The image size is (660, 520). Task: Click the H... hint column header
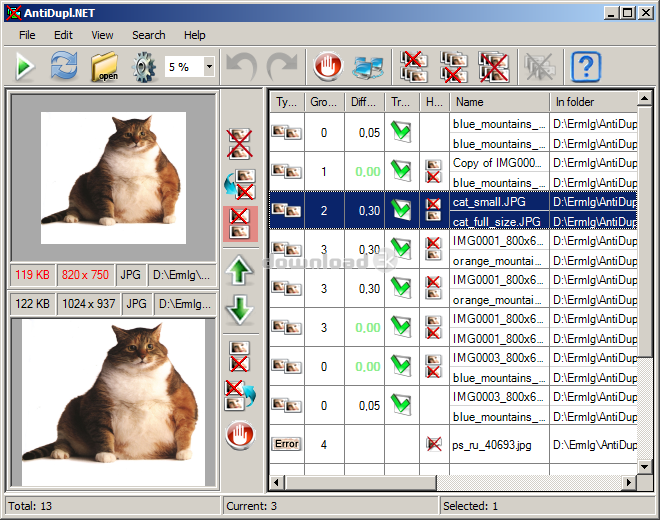pos(434,102)
